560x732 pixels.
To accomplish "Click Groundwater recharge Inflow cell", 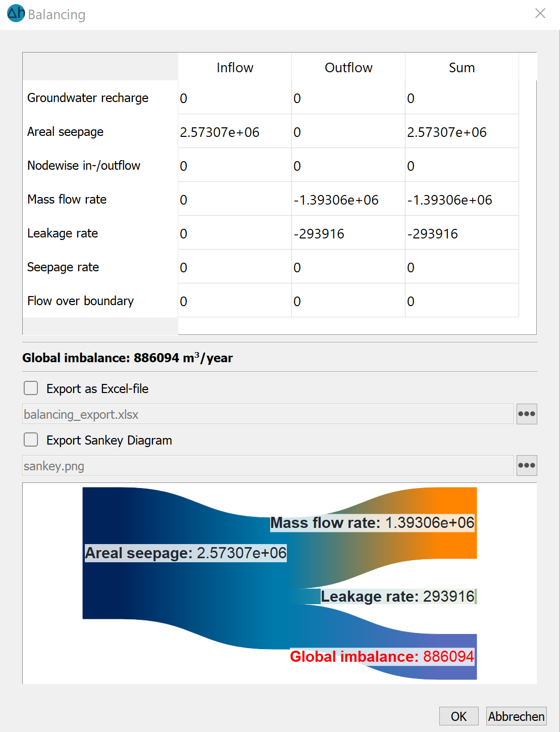I will tap(235, 97).
